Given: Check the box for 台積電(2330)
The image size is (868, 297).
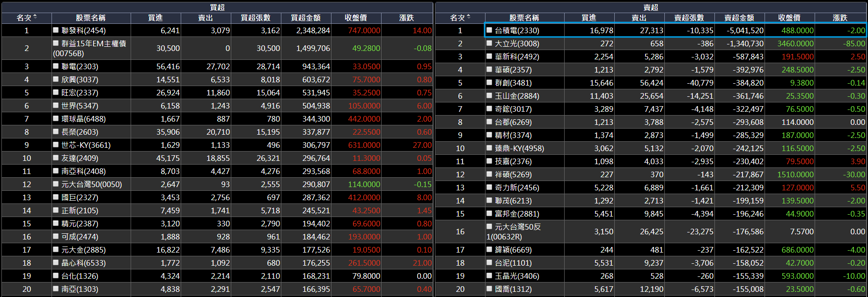Looking at the screenshot, I should (489, 30).
